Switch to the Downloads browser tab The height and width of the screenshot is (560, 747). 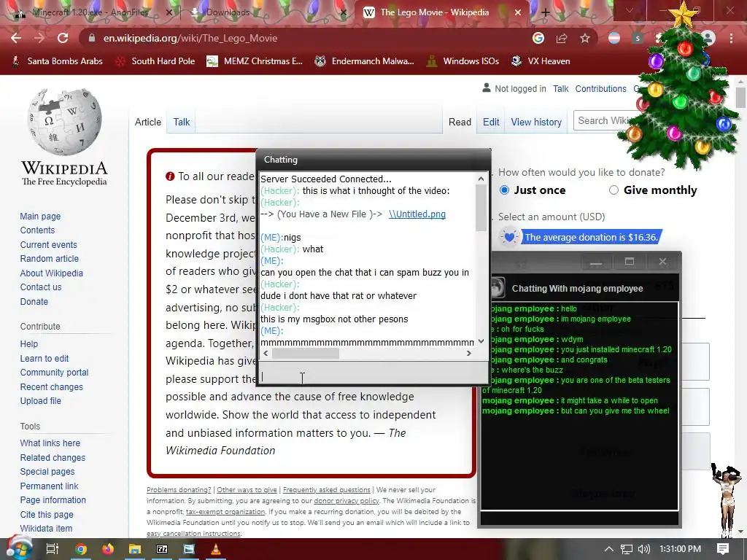point(267,13)
